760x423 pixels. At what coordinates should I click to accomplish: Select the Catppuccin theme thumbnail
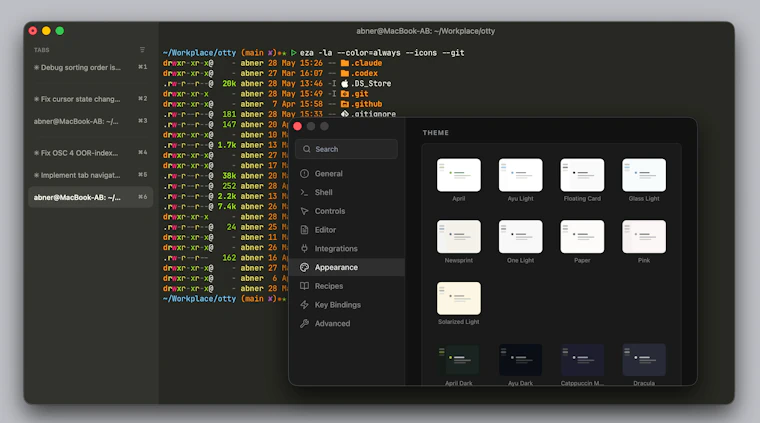point(582,360)
